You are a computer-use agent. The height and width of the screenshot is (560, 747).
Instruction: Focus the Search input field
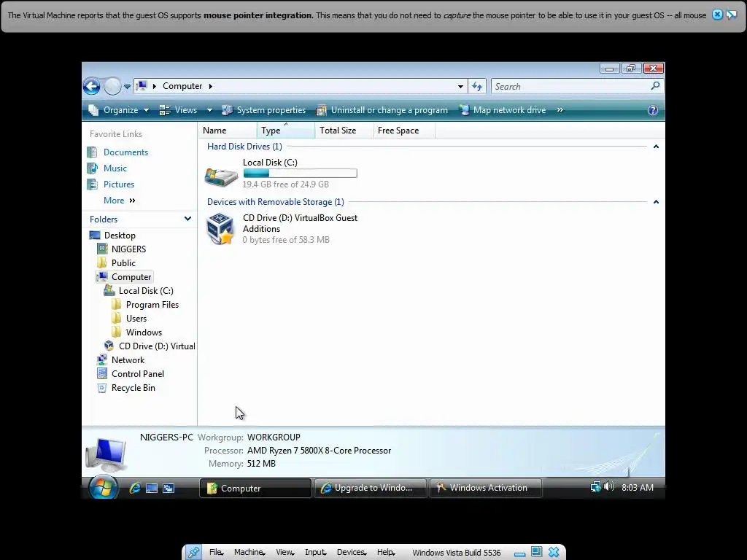pyautogui.click(x=572, y=86)
